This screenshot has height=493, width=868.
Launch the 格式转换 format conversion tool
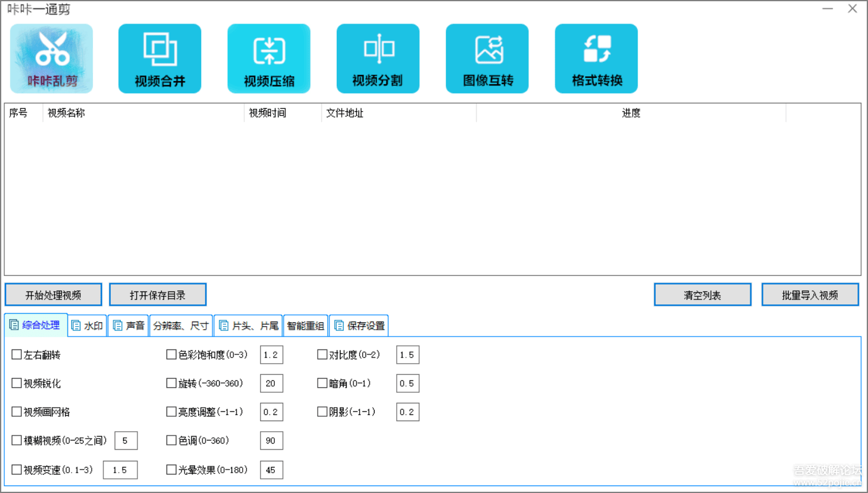coord(596,58)
